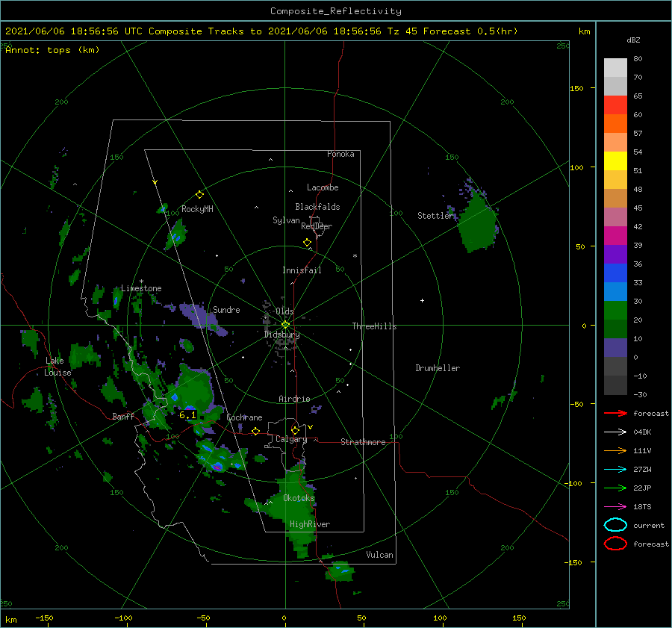This screenshot has height=628, width=672.
Task: Click the orange 111V arrow in legend
Action: tap(615, 450)
